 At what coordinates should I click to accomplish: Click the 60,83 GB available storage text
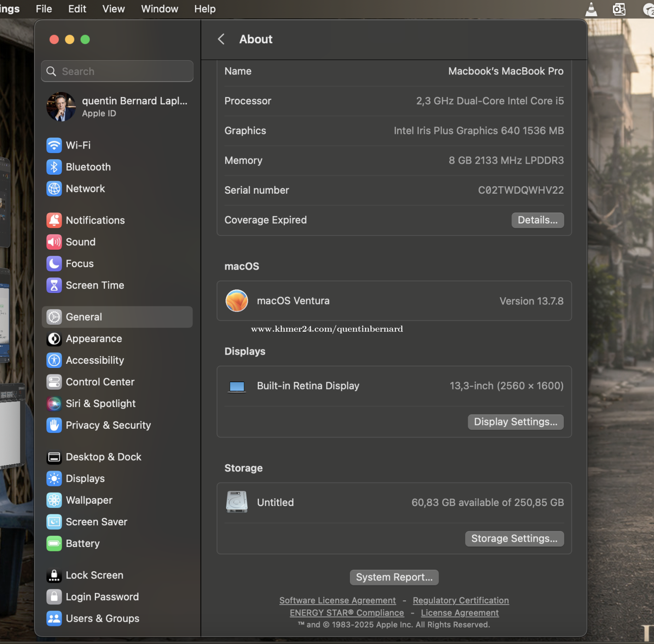(x=488, y=502)
